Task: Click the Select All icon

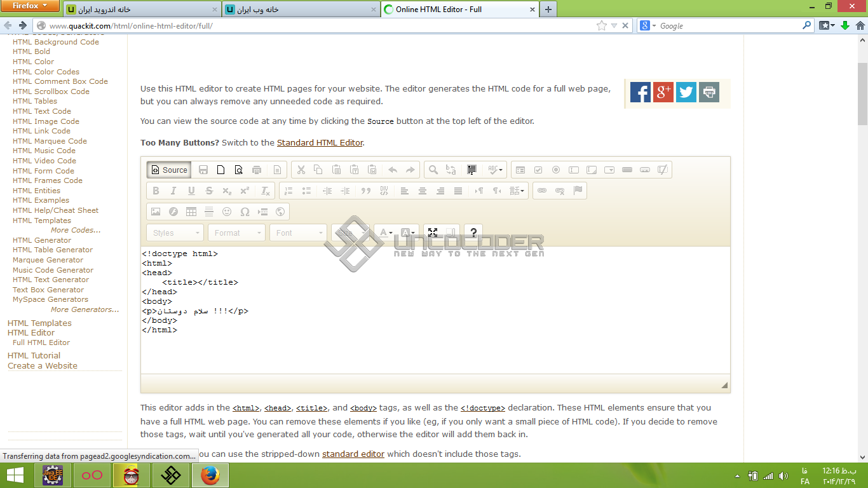Action: [x=471, y=170]
